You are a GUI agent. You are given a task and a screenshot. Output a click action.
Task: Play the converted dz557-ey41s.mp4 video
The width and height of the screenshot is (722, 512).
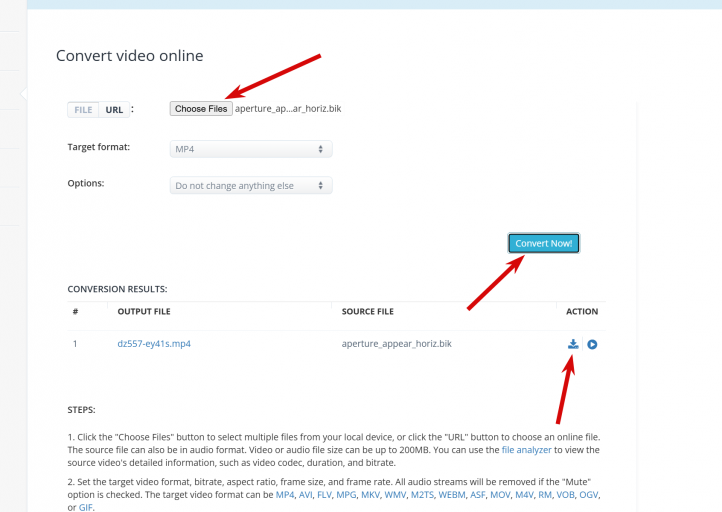(x=592, y=344)
